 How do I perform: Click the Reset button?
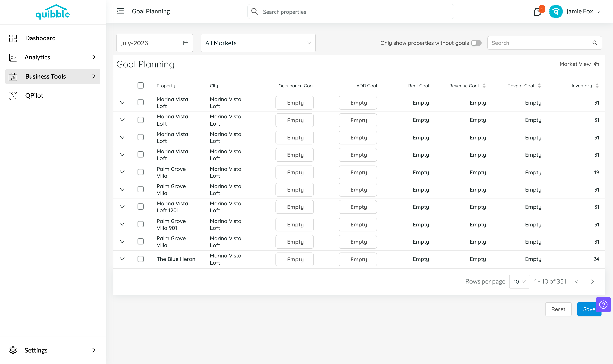558,309
